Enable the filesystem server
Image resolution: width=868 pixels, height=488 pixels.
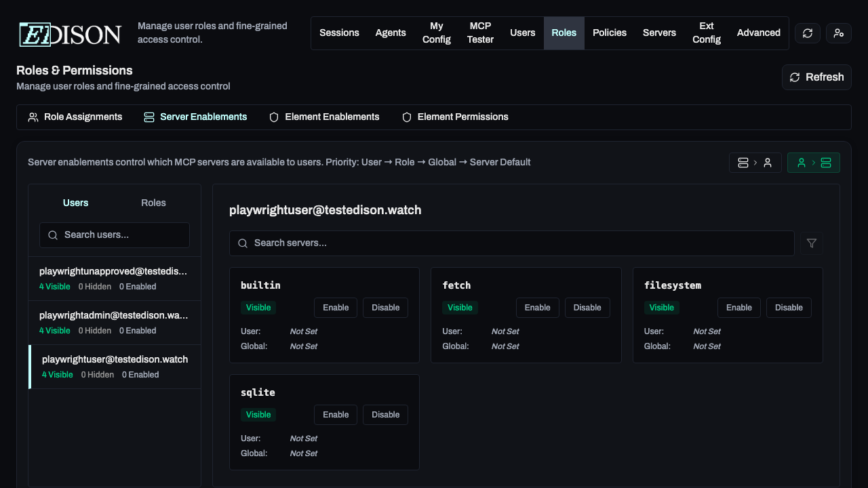[x=738, y=308]
